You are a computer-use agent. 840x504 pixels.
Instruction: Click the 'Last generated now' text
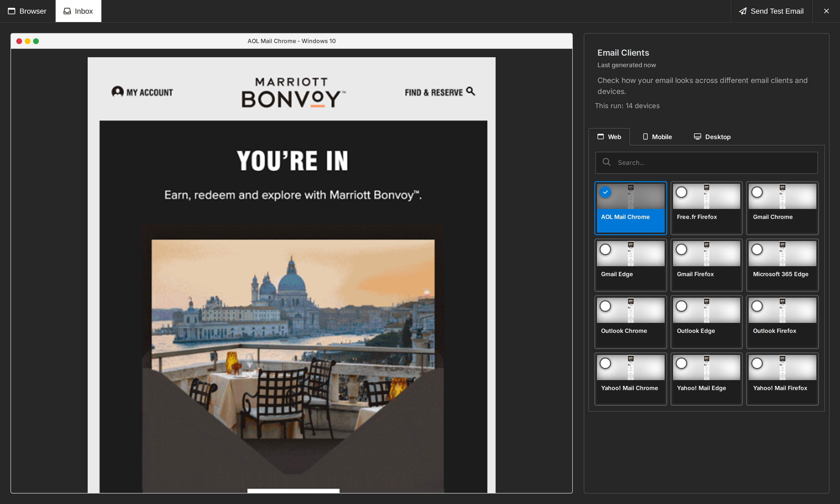coord(626,65)
